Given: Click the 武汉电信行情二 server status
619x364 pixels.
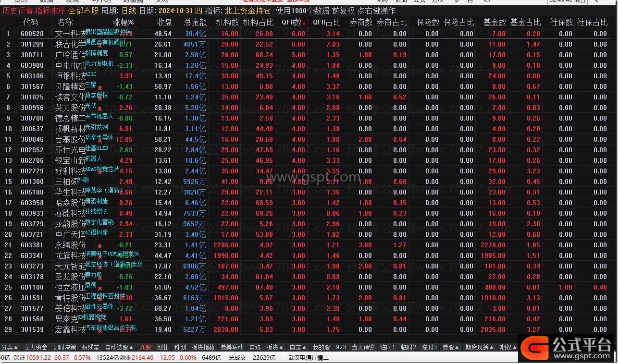Looking at the screenshot, I should point(308,357).
